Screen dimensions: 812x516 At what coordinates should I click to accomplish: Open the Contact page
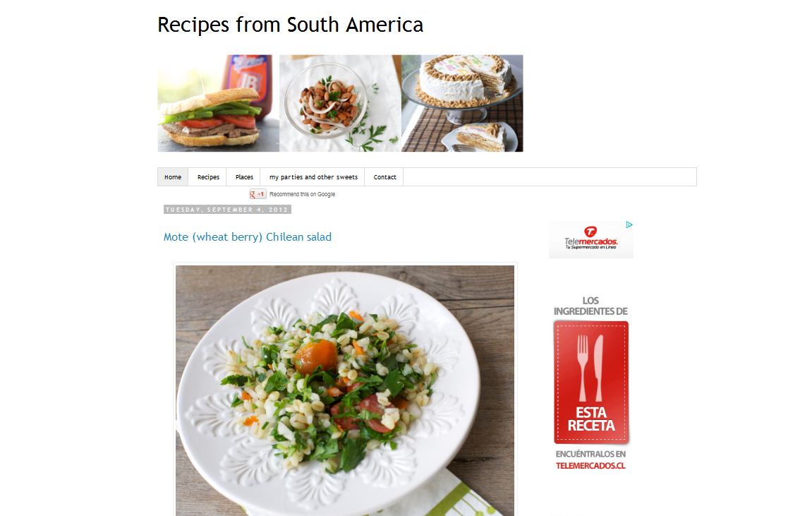(x=384, y=177)
